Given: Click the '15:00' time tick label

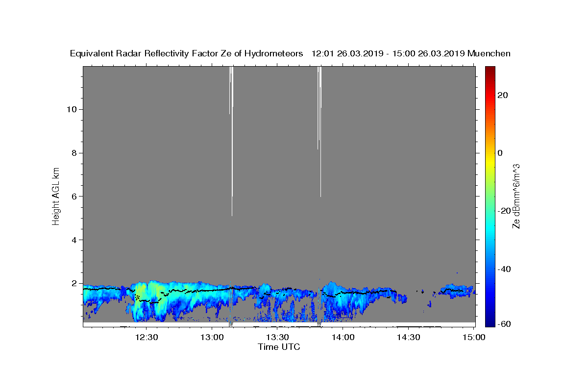Looking at the screenshot, I should point(474,337).
